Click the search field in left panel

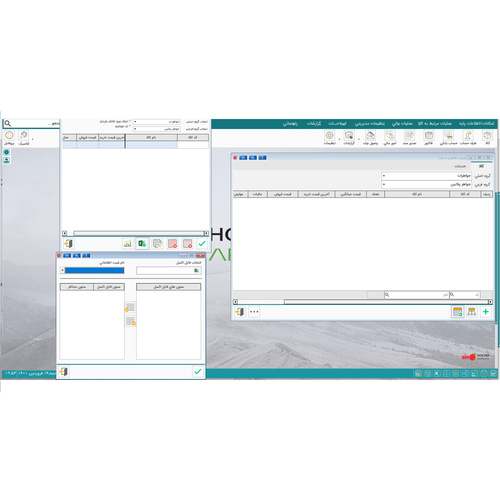[x=31, y=124]
